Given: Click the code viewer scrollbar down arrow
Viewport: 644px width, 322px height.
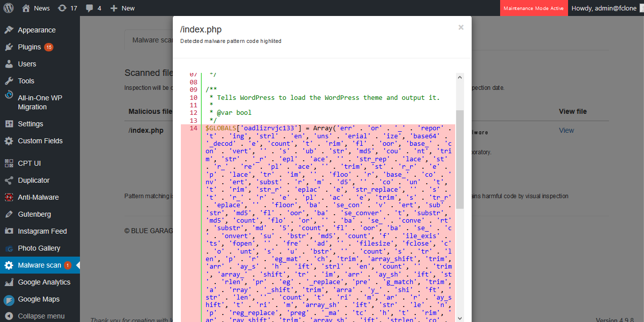Looking at the screenshot, I should point(460,318).
